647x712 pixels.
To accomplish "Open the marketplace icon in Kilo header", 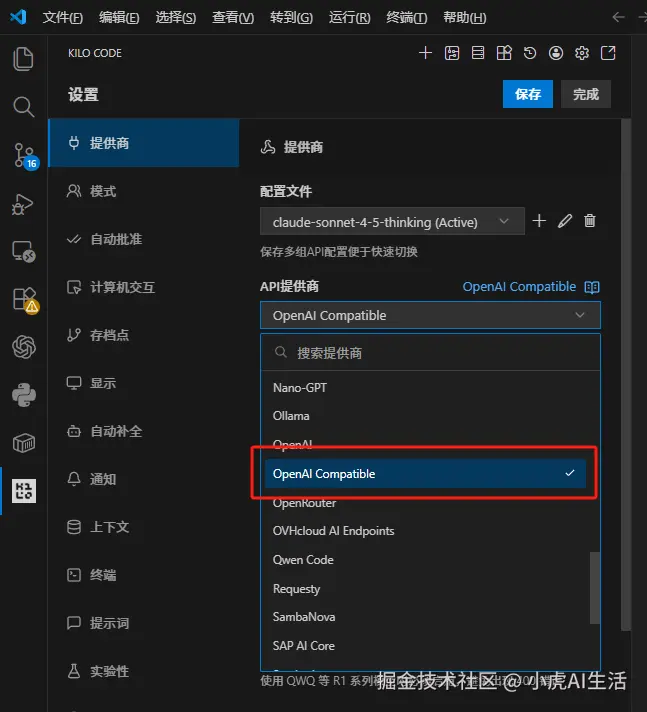I will (x=504, y=53).
